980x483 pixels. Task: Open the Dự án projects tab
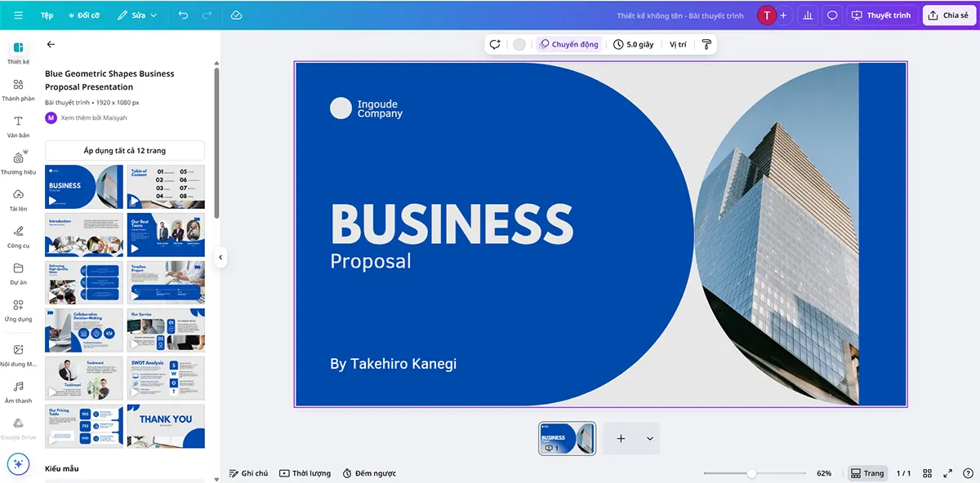tap(18, 273)
